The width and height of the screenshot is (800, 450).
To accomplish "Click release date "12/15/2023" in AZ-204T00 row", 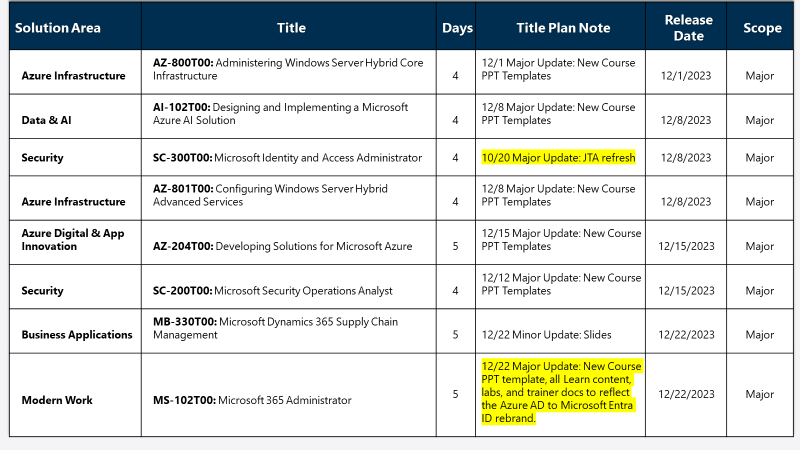I will [686, 246].
